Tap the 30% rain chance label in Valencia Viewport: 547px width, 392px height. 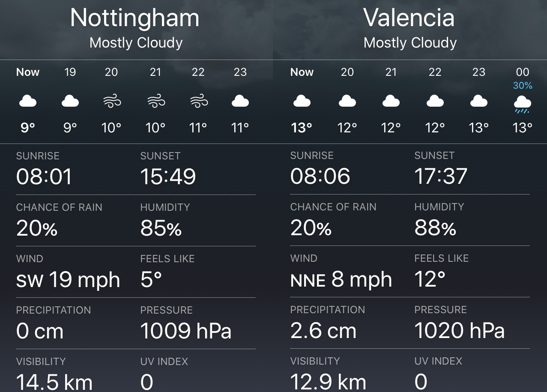(x=523, y=86)
